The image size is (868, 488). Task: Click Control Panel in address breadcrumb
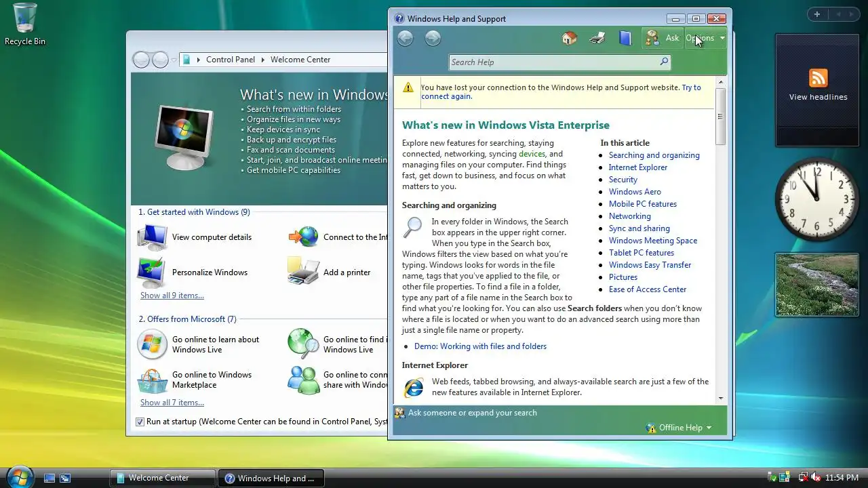231,60
